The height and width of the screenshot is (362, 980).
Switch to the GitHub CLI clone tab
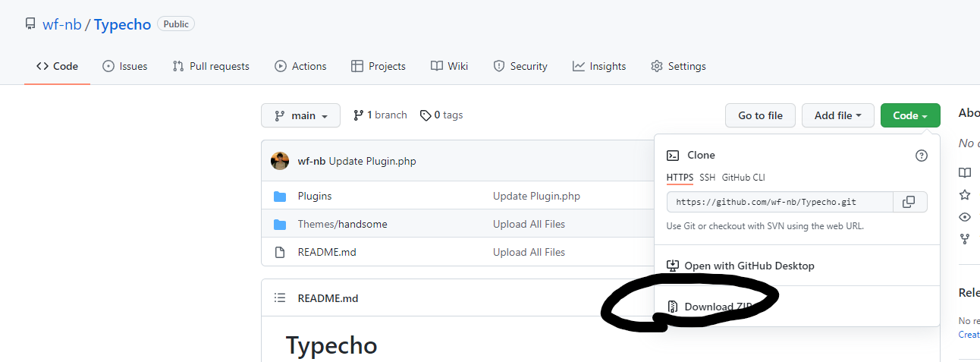click(x=743, y=178)
